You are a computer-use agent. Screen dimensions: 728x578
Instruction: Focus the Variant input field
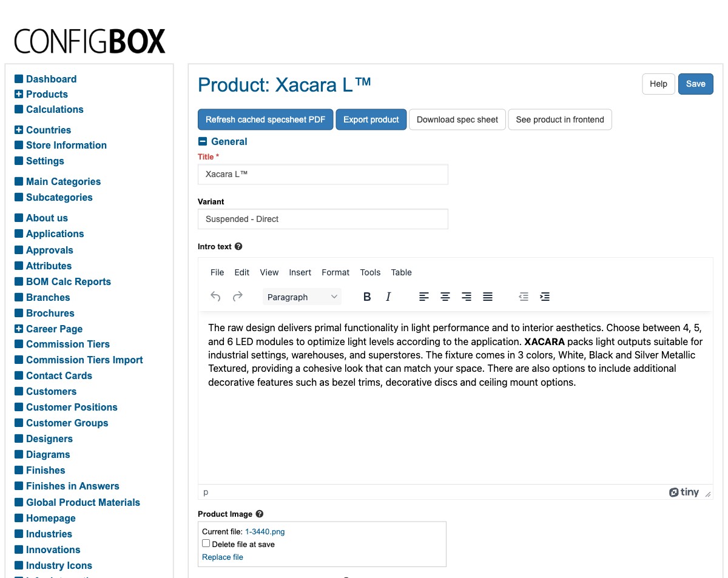(323, 219)
